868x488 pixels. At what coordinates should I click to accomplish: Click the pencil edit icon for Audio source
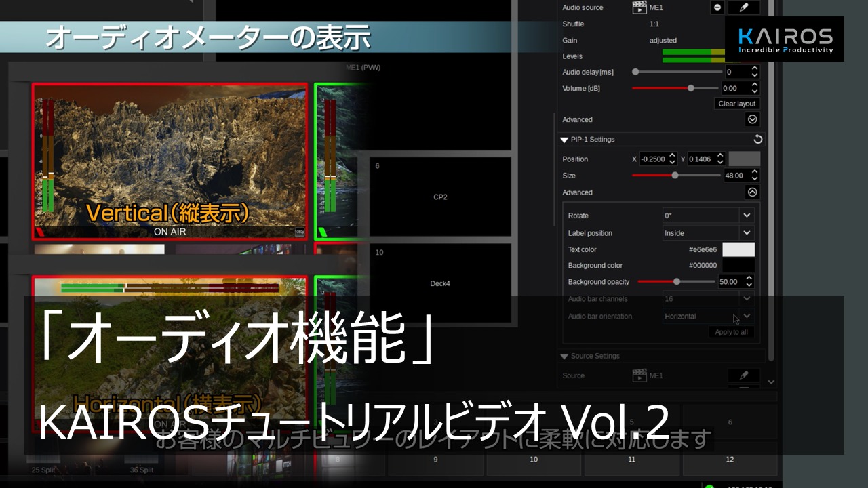744,7
